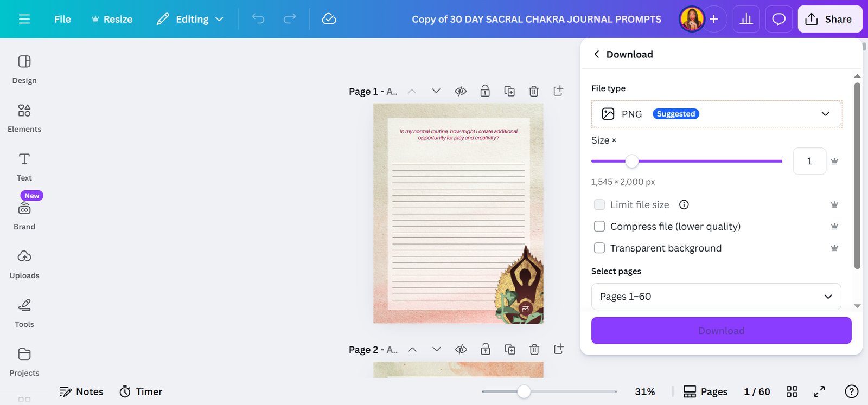The width and height of the screenshot is (868, 405).
Task: Switch to grid view of pages
Action: 792,391
